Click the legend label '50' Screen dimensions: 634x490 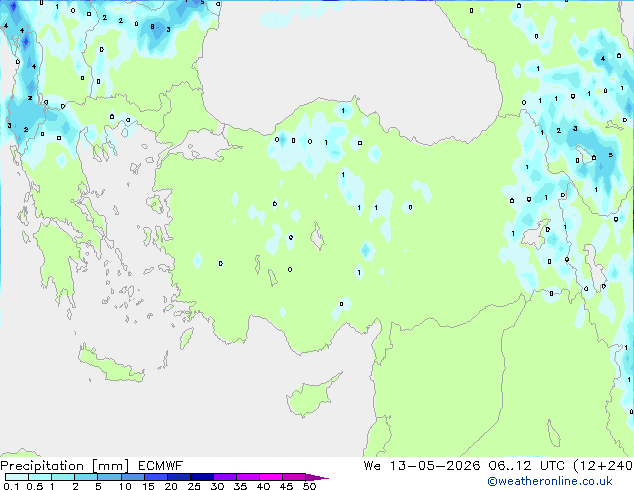[x=309, y=486]
